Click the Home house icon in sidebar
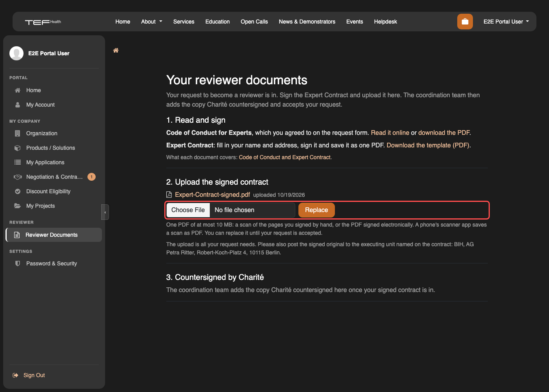This screenshot has width=549, height=392. click(x=18, y=90)
